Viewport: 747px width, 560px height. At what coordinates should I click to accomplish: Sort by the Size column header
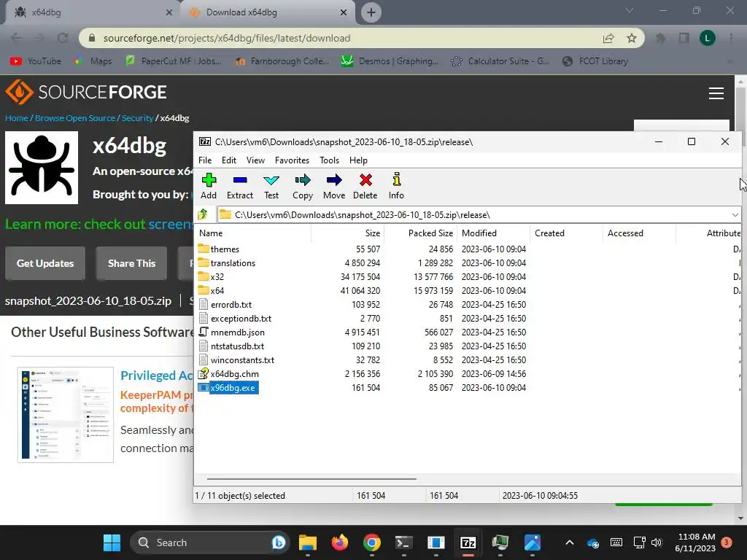click(348, 233)
